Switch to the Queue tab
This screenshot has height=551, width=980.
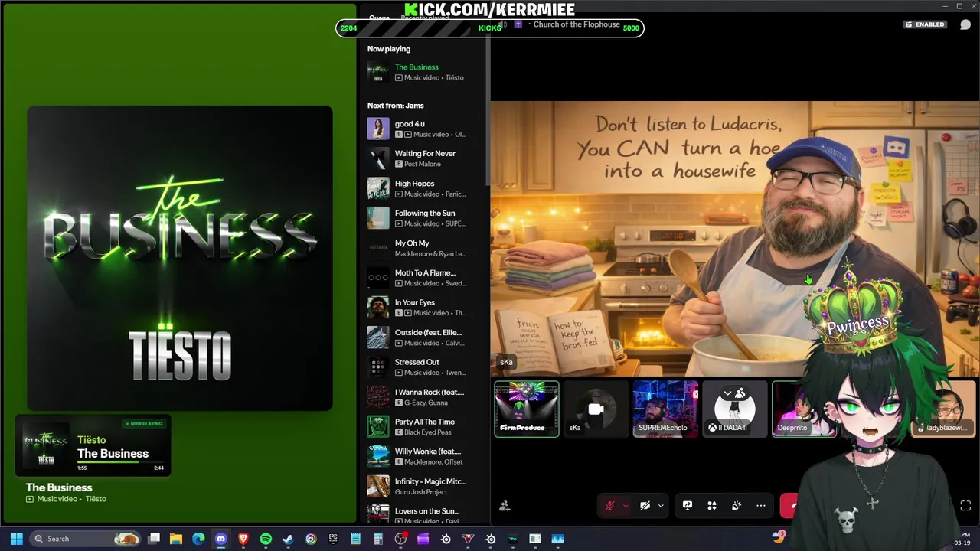coord(379,18)
